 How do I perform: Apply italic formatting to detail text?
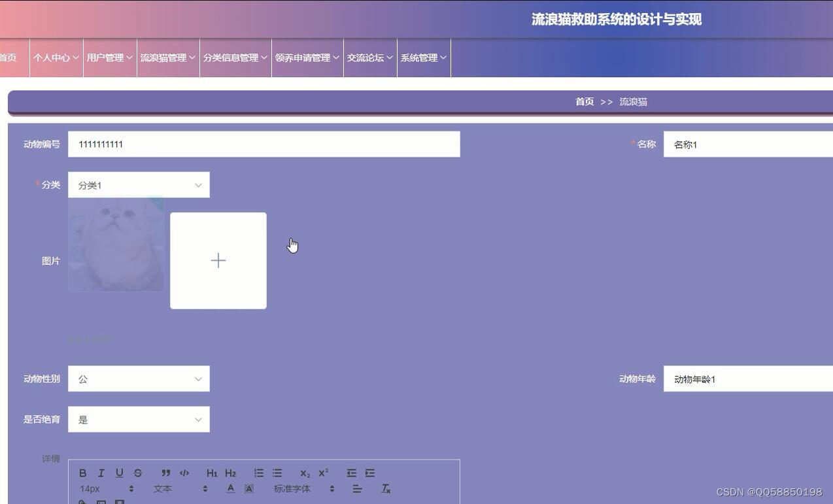point(101,473)
